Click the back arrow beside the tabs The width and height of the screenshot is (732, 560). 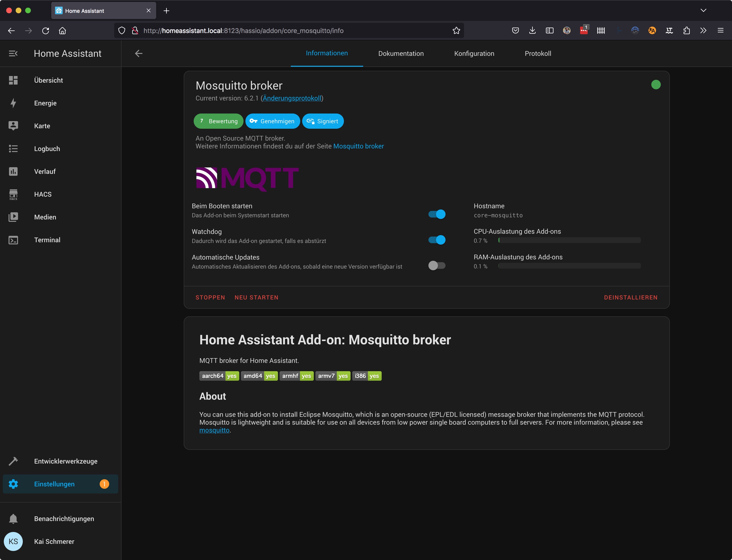(139, 53)
